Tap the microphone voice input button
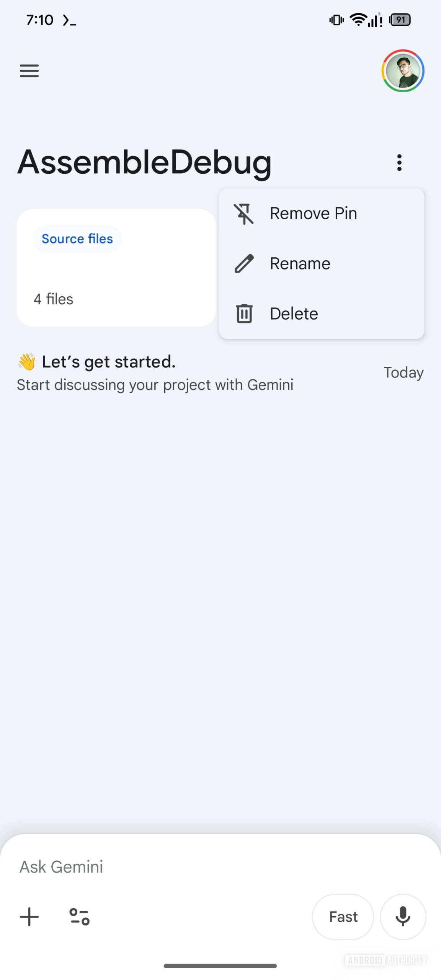The height and width of the screenshot is (980, 441). coord(403,917)
